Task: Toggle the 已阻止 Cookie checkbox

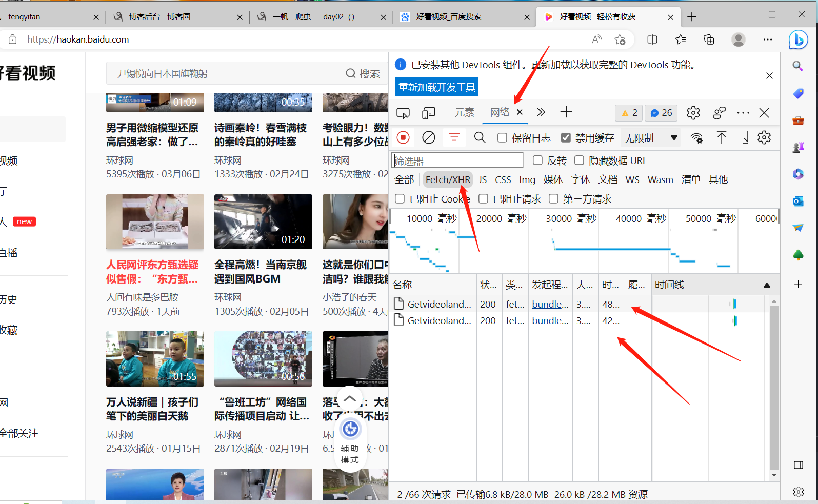Action: 400,198
